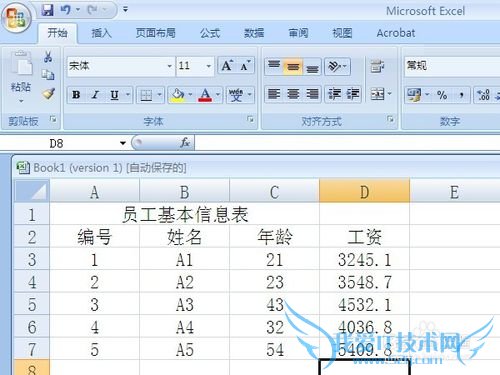Select the 工资 header cell

coord(364,237)
